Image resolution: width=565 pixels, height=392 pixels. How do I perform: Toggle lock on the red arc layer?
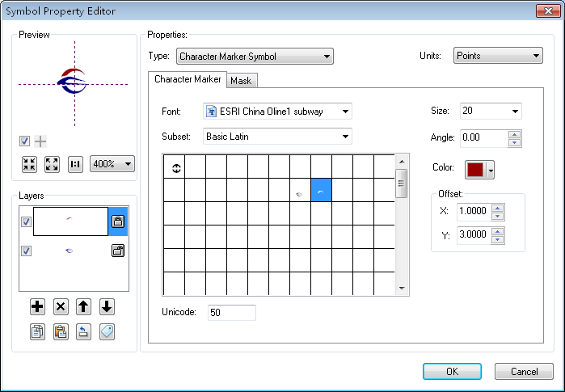(118, 221)
